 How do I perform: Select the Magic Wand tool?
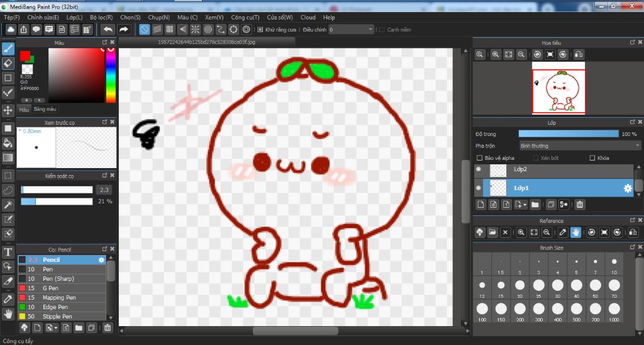click(8, 205)
